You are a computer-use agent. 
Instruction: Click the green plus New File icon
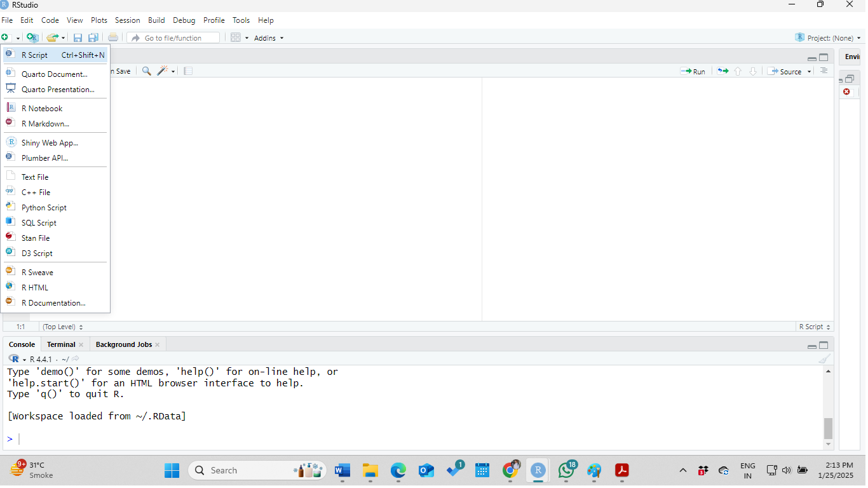click(x=6, y=38)
